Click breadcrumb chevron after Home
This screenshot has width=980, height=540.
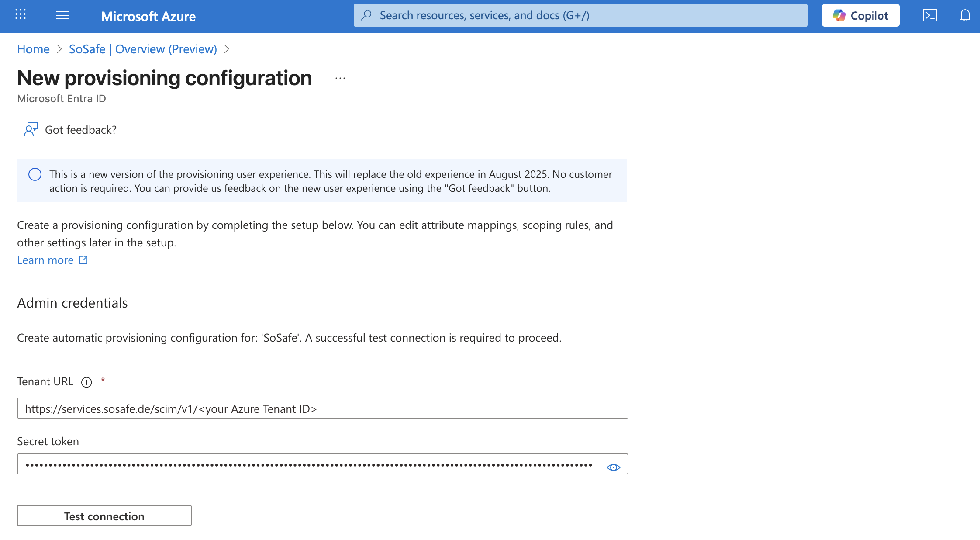click(59, 49)
